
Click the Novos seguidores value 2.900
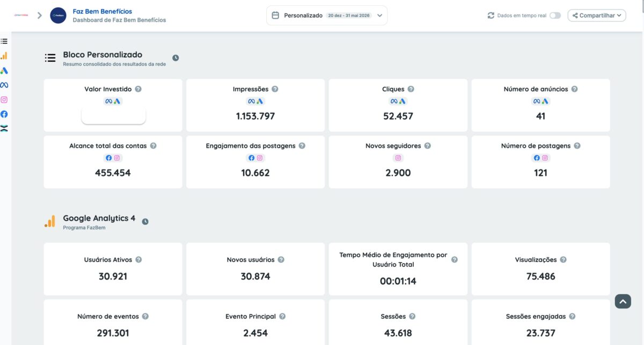click(398, 173)
